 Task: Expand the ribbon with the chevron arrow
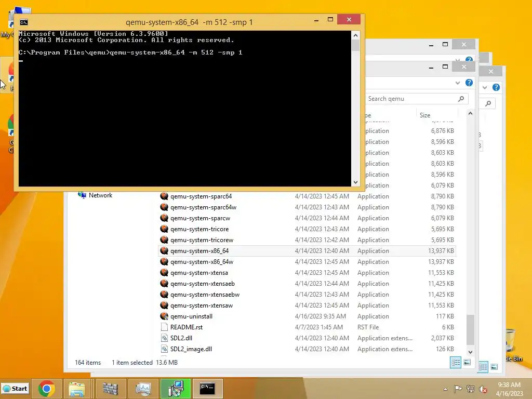point(458,83)
